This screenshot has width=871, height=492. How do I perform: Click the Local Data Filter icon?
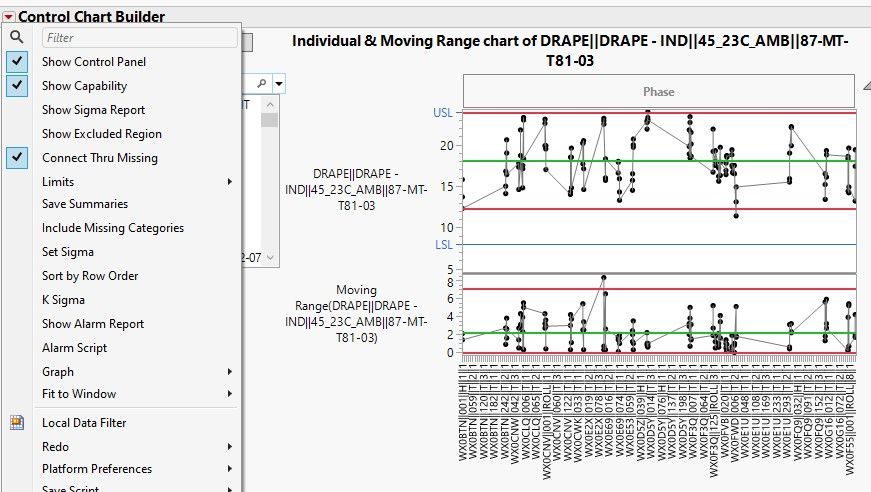(x=17, y=423)
